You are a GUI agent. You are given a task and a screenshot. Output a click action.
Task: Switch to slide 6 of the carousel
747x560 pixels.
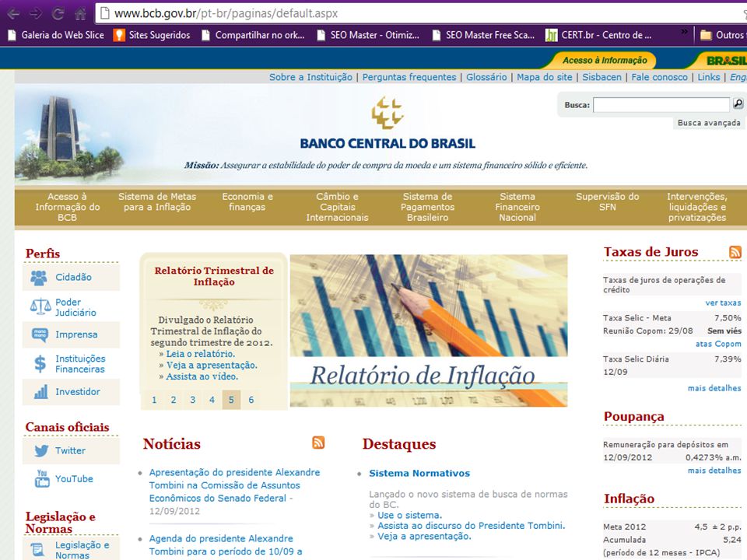(x=251, y=400)
